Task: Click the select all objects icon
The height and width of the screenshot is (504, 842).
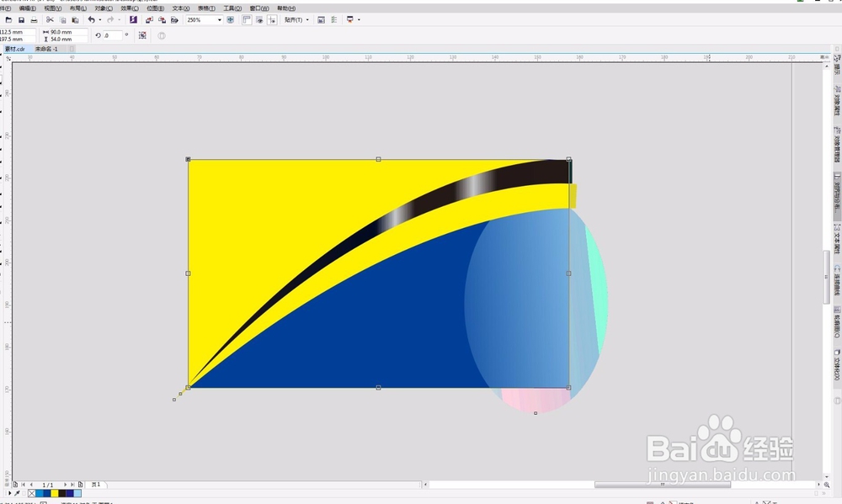Action: pos(142,35)
